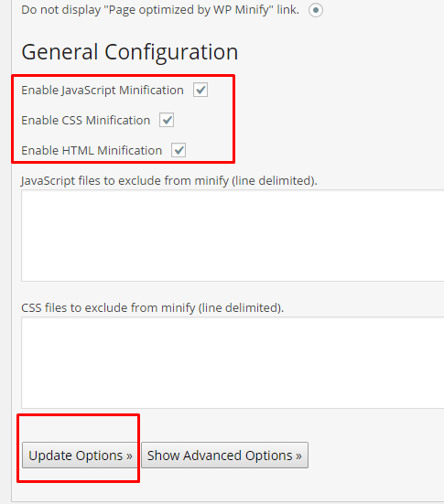Focus the CSS files to exclude text area
The height and width of the screenshot is (504, 444).
click(x=233, y=362)
